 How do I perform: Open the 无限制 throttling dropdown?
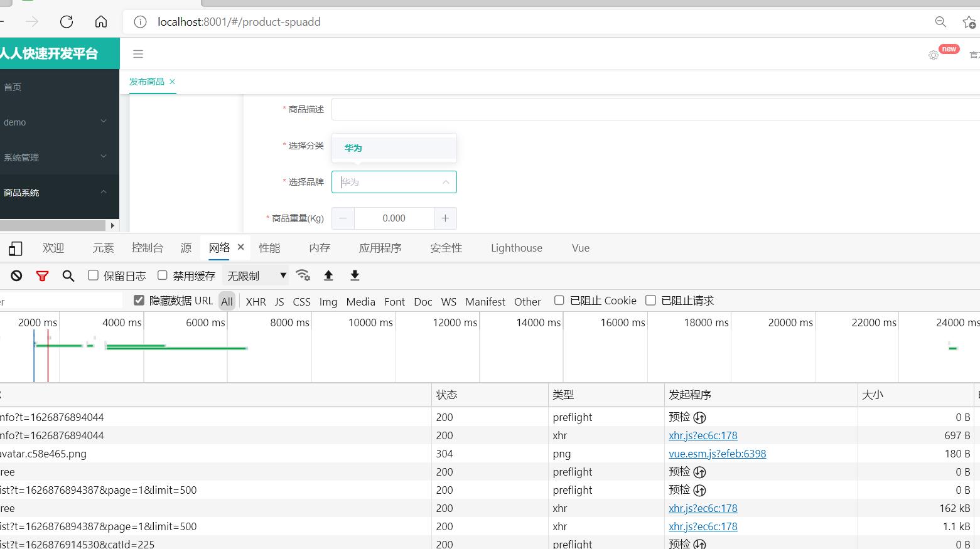256,275
